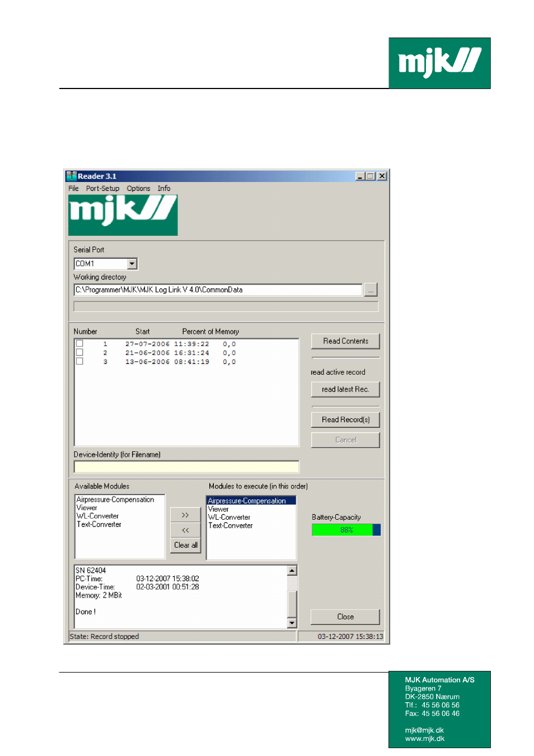Minimize the Reader 3.1 window

click(x=360, y=176)
